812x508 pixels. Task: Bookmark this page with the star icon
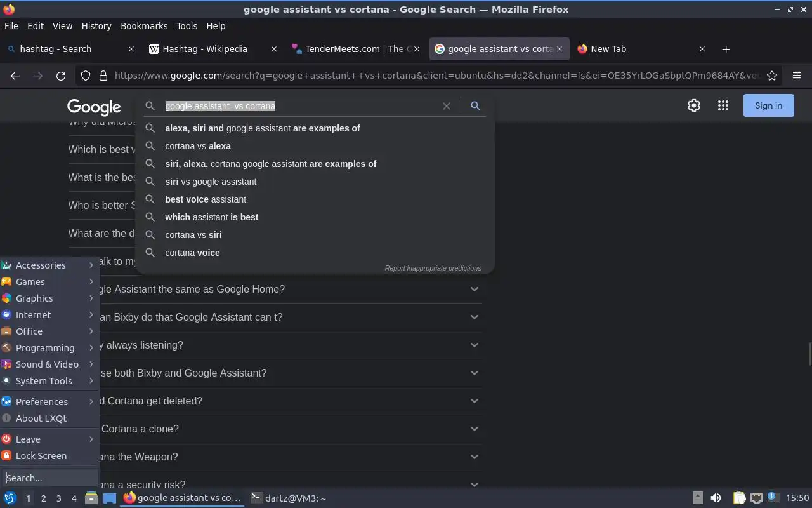click(x=772, y=76)
